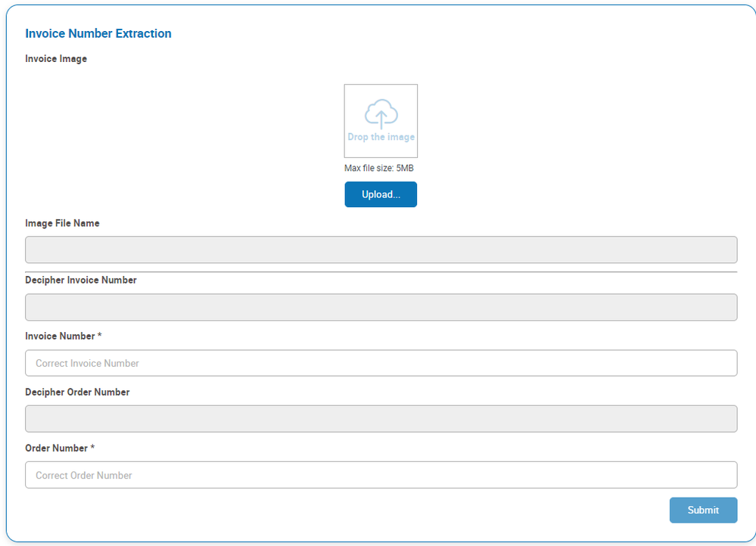Click the 'Drop the image' text
The height and width of the screenshot is (546, 756).
coord(381,138)
